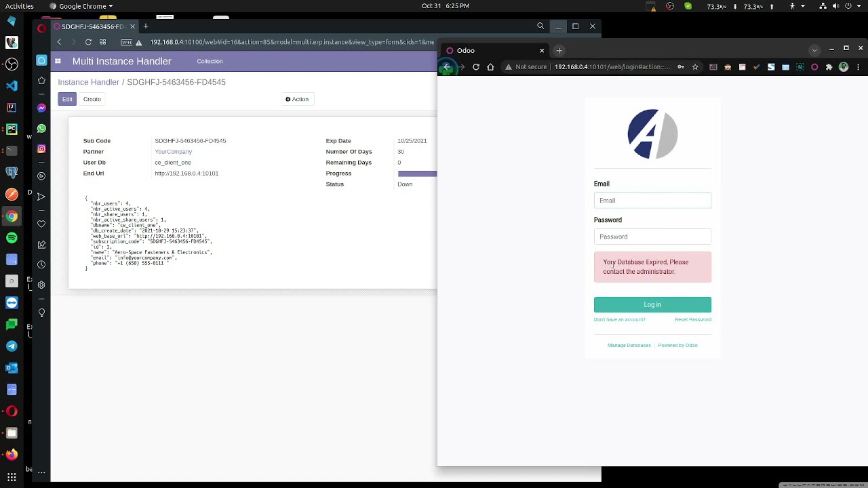Screen dimensions: 868x488
Task: Click the Reset Password link
Action: pos(693,319)
